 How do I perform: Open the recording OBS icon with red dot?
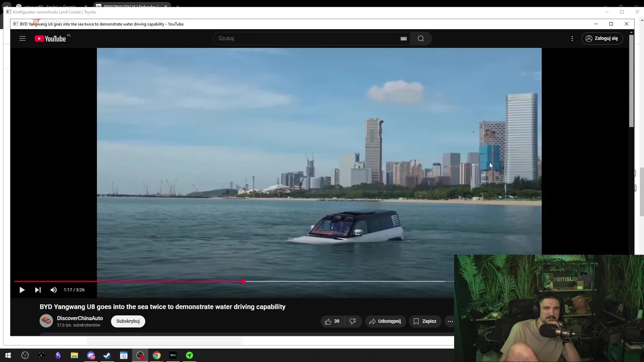tap(140, 355)
